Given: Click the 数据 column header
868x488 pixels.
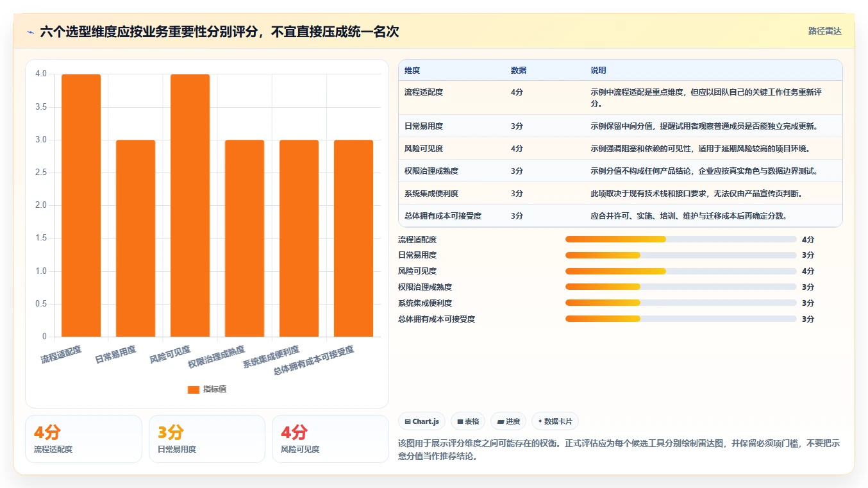Looking at the screenshot, I should (x=519, y=71).
